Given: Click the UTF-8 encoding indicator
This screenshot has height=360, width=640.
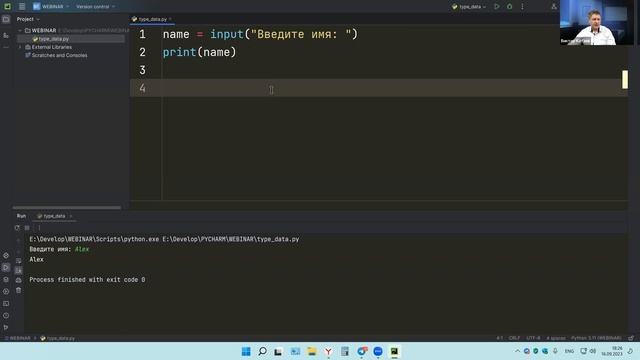Looking at the screenshot, I should coord(533,338).
